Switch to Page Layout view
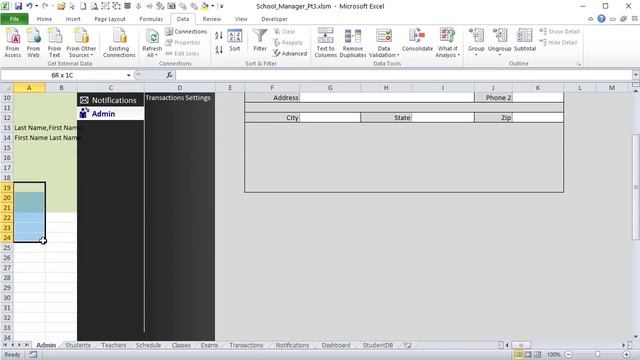This screenshot has height=360, width=640. point(528,355)
